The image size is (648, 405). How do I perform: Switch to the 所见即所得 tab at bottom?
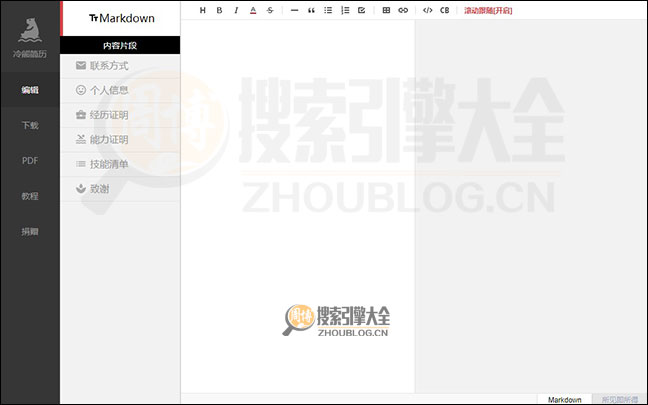point(620,399)
